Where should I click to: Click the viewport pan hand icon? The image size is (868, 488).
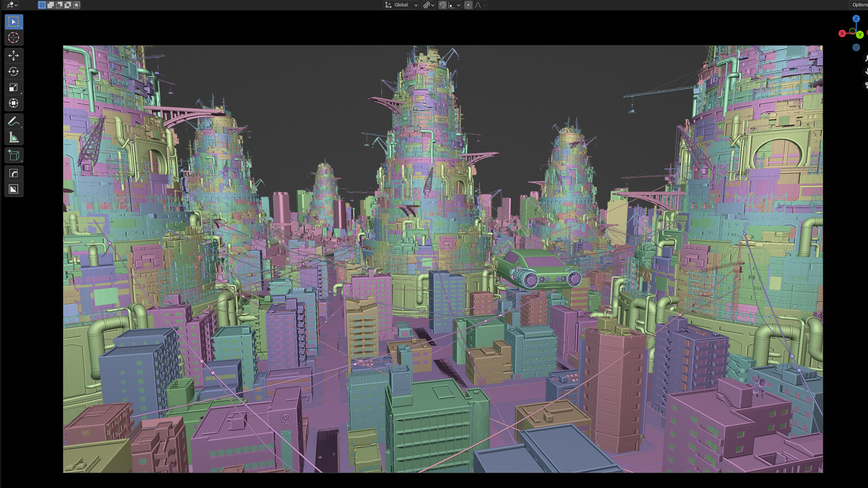(x=866, y=72)
